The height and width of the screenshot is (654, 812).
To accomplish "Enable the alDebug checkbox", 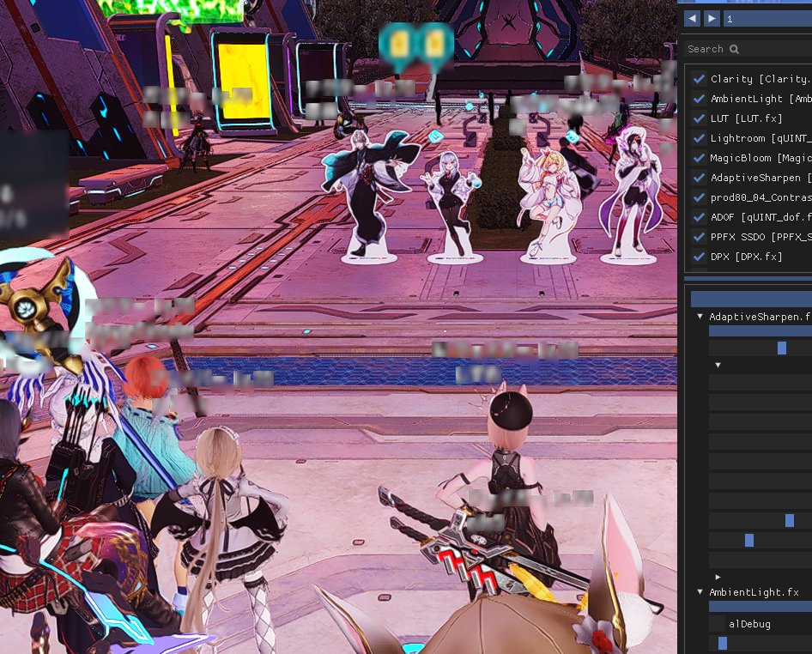I will pos(717,624).
